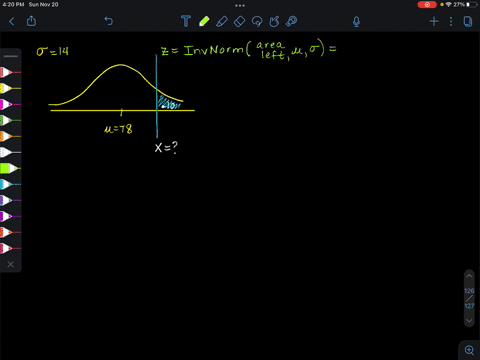
Task: Choose the dark purple pen preset
Action: (x=10, y=200)
